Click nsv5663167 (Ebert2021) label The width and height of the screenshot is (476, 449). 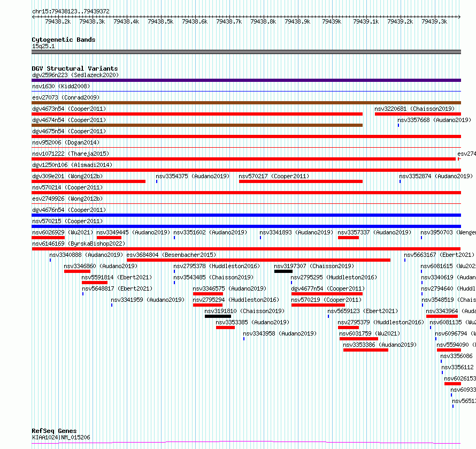439,255
